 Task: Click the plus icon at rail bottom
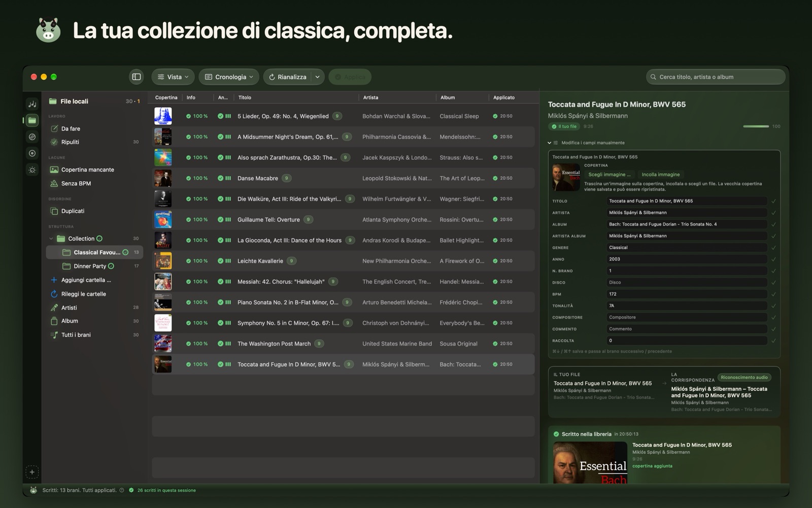32,472
